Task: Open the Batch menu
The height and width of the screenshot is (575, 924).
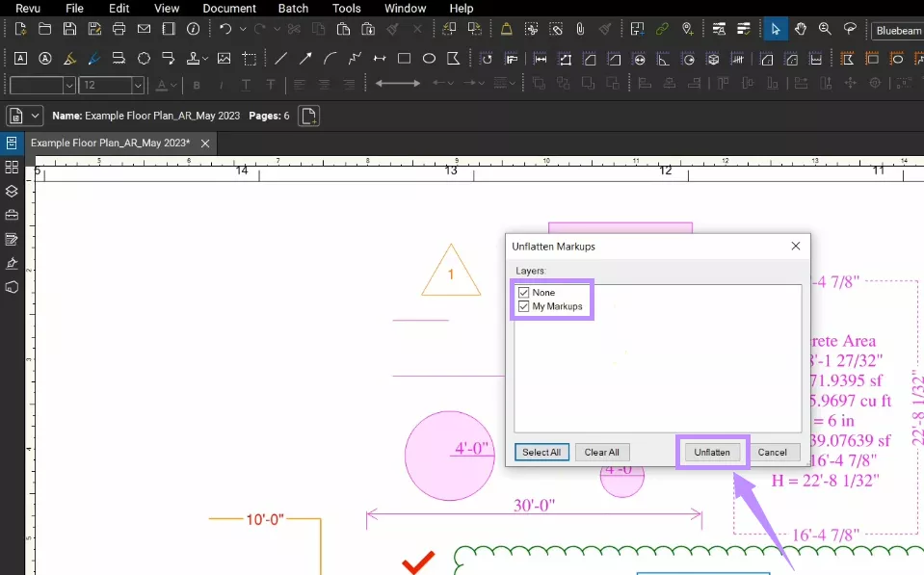Action: click(292, 9)
